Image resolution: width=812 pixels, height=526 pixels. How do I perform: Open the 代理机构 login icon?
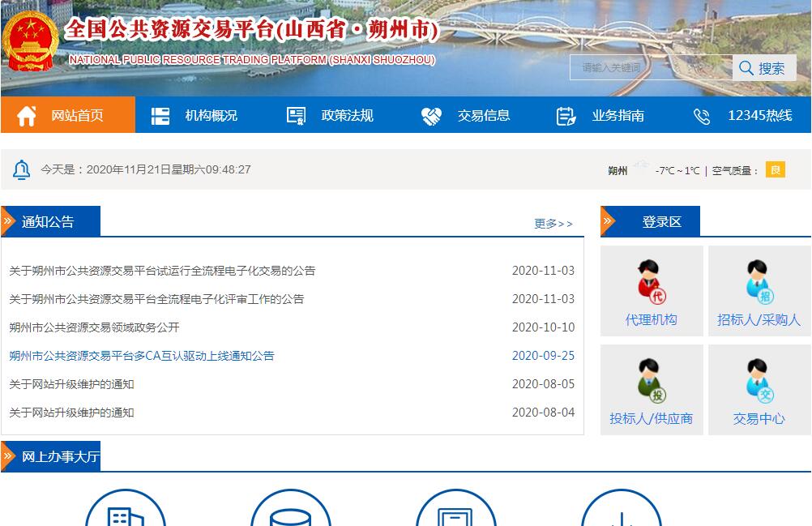pos(651,282)
